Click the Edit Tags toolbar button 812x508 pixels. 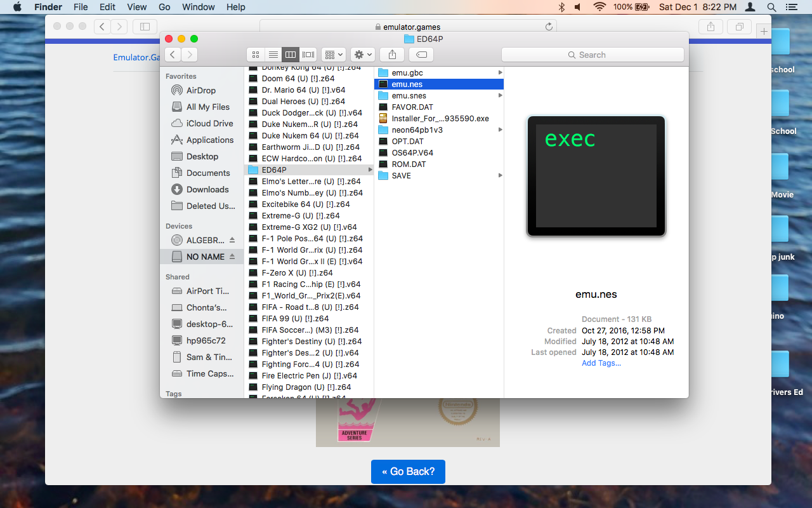point(421,55)
